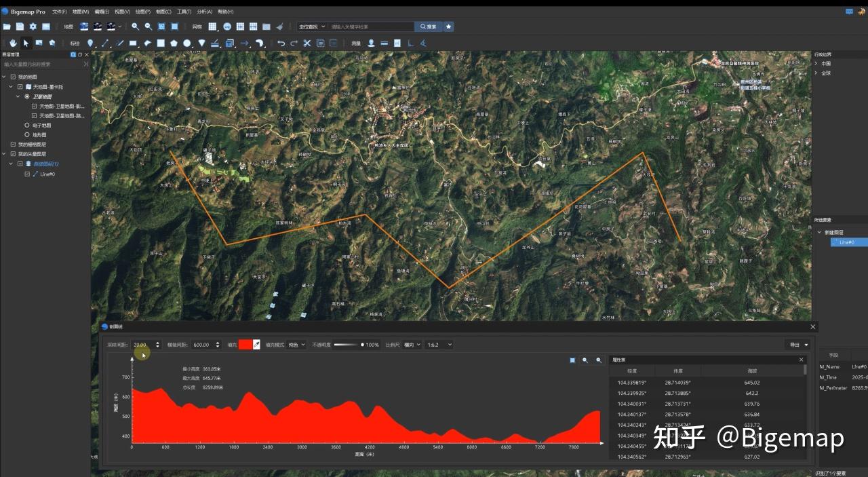Screen dimensions: 868x477
Task: Select the arrow pointer tool
Action: 26,43
